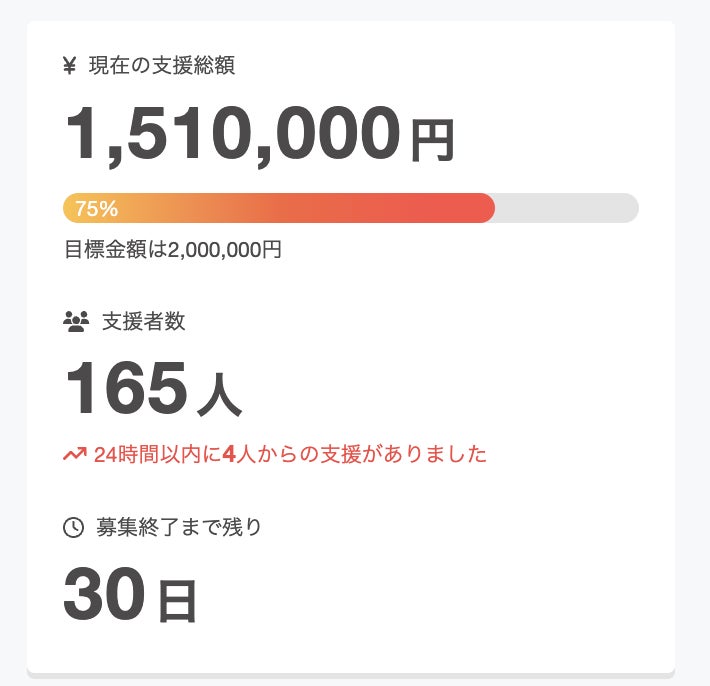The width and height of the screenshot is (710, 686).
Task: Select the 目標金額は2,000,000円 goal text
Action: 173,249
